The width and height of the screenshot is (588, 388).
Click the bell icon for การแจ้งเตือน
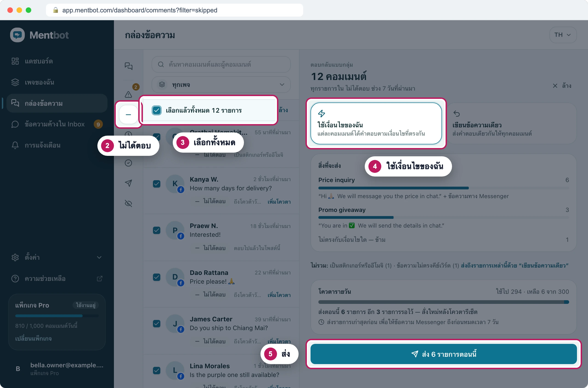pos(15,145)
